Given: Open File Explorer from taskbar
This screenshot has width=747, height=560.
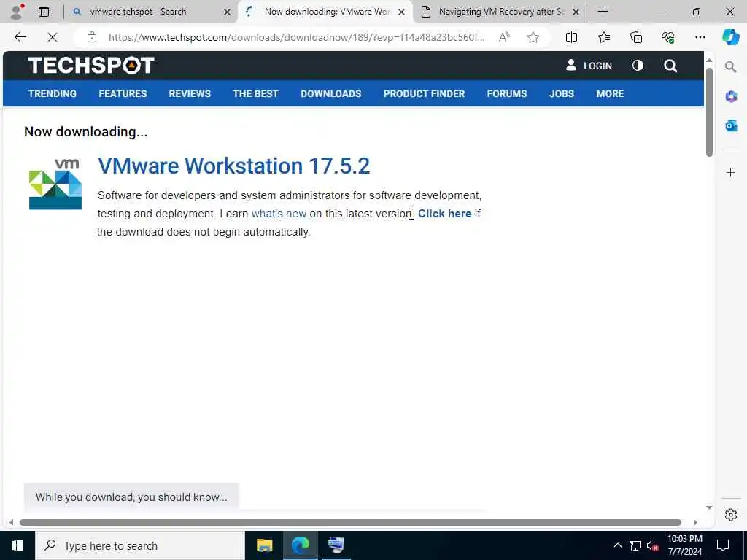Looking at the screenshot, I should click(264, 545).
